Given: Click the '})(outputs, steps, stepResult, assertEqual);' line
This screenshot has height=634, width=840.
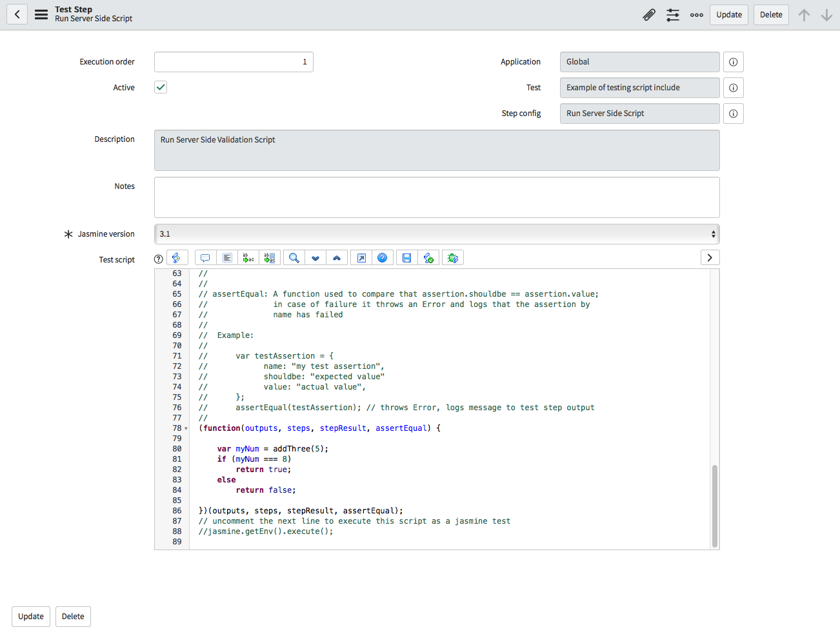Looking at the screenshot, I should click(301, 511).
